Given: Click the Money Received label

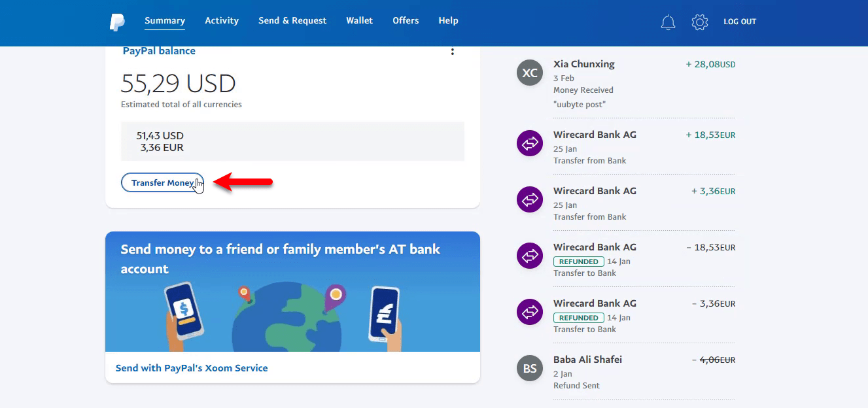Looking at the screenshot, I should point(583,90).
